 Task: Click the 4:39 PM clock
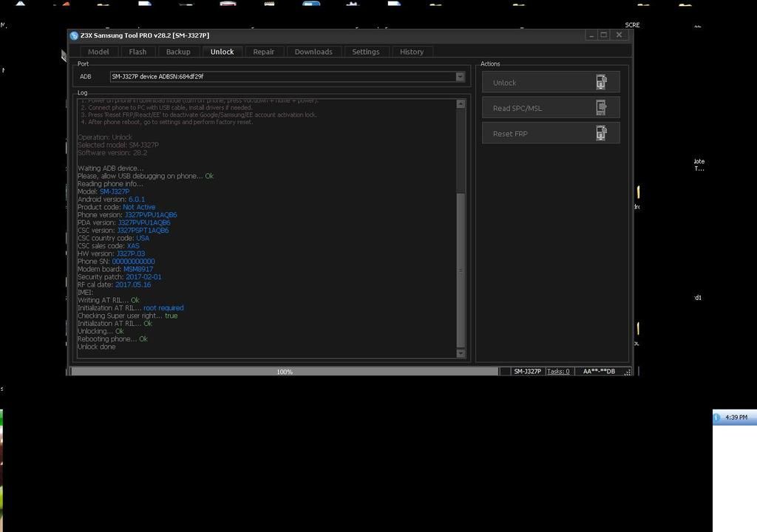tap(736, 417)
